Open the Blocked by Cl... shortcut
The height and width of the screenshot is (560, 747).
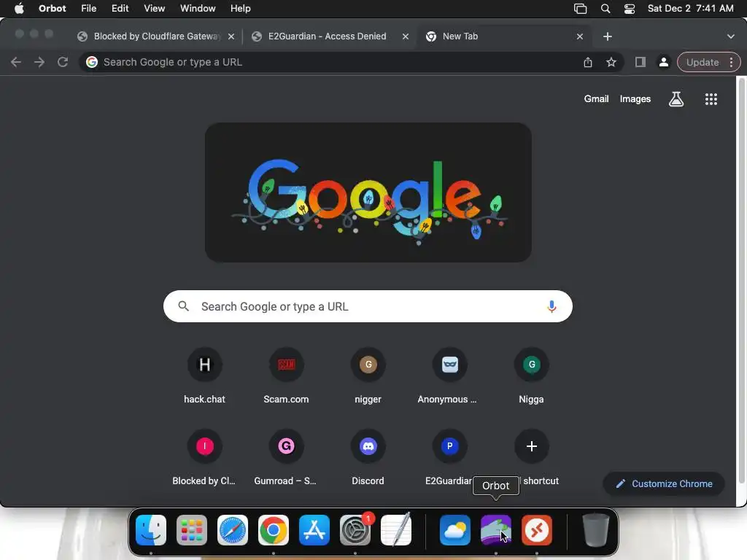pyautogui.click(x=204, y=458)
